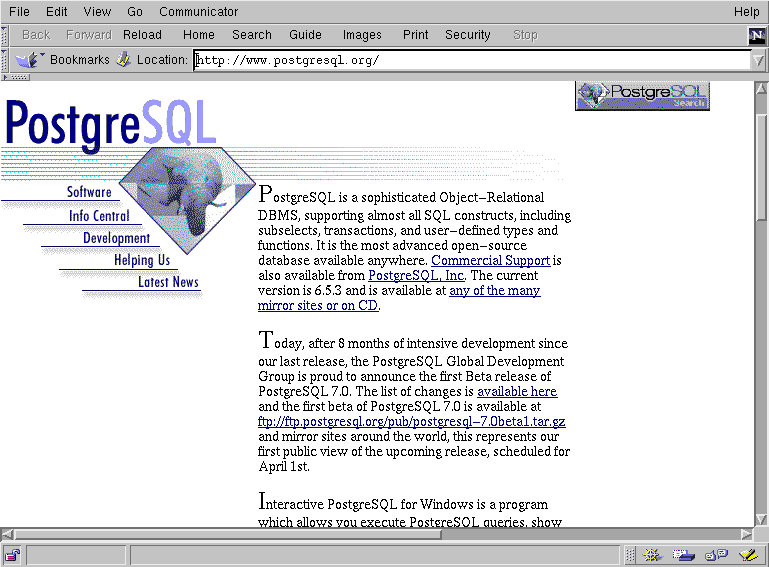Expand the collapsed toolbar below Location bar
Screen dimensions: 769x567
tap(16, 77)
